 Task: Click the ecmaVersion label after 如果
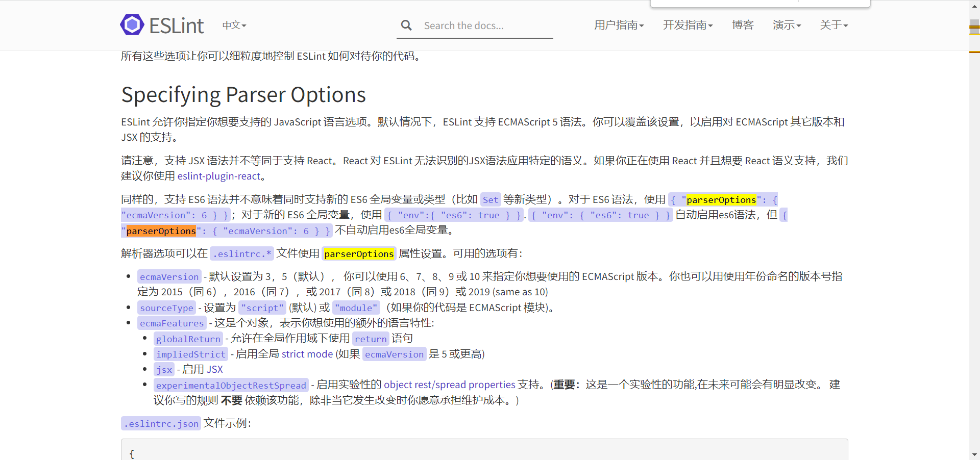394,354
